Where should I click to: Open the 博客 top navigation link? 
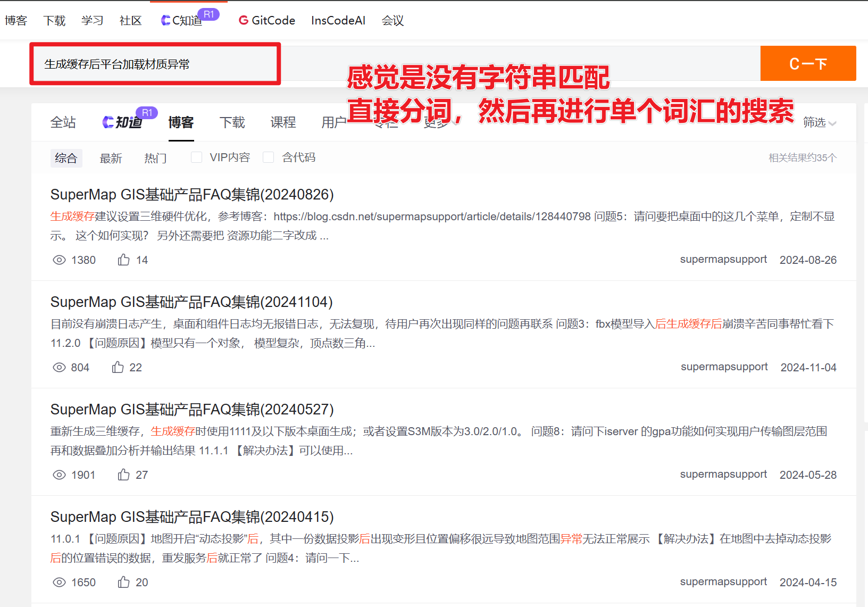(x=16, y=21)
